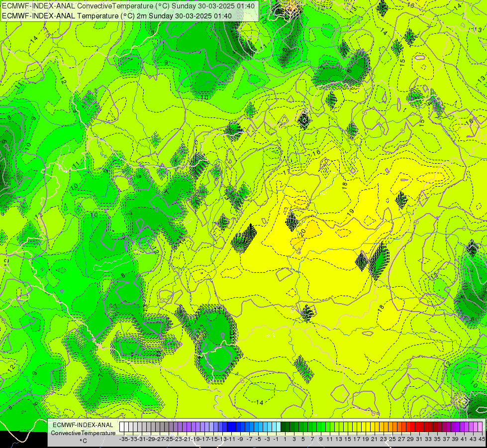The image size is (487, 448).
Task: Click legend value 45 in color scale
Action: tap(482, 439)
